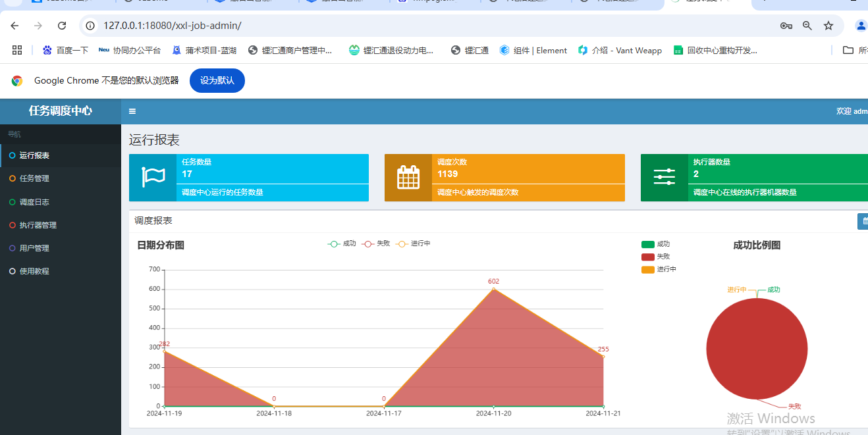Image resolution: width=868 pixels, height=435 pixels.
Task: Bookmark this page with the star icon
Action: click(828, 26)
